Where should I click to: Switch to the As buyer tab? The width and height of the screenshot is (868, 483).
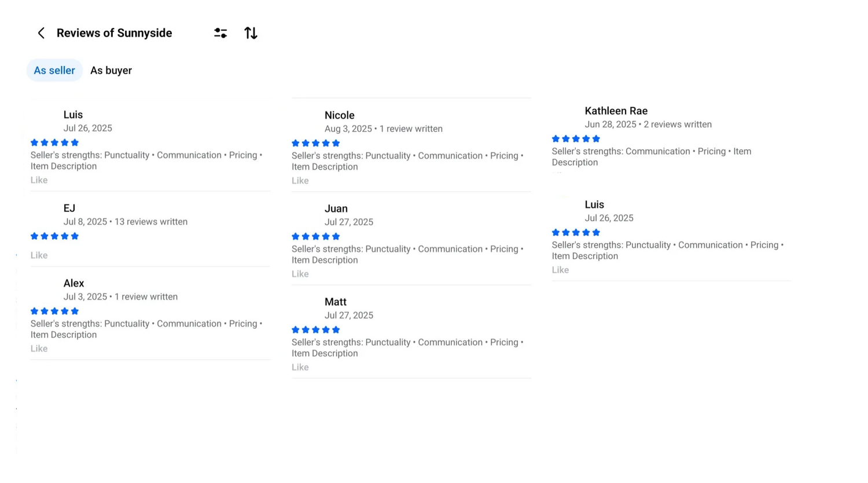click(x=111, y=71)
